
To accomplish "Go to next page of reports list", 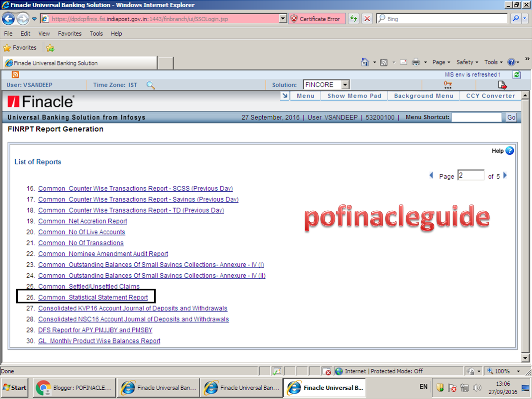I will (505, 175).
